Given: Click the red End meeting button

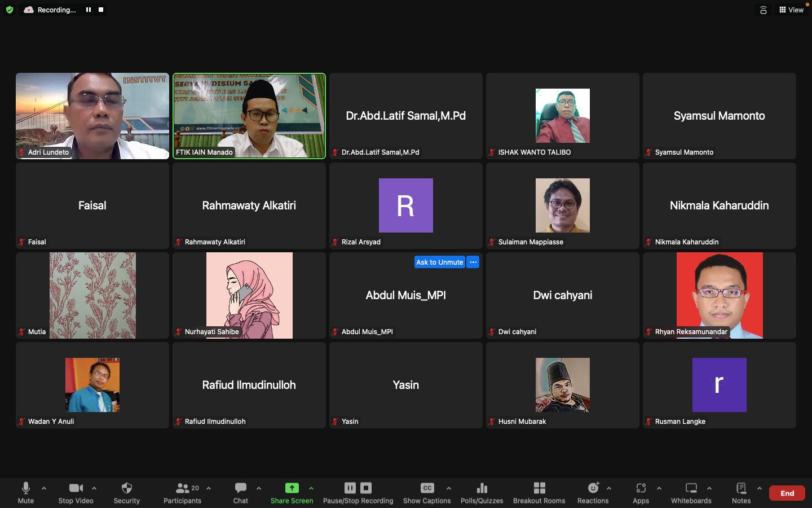Looking at the screenshot, I should pyautogui.click(x=787, y=493).
